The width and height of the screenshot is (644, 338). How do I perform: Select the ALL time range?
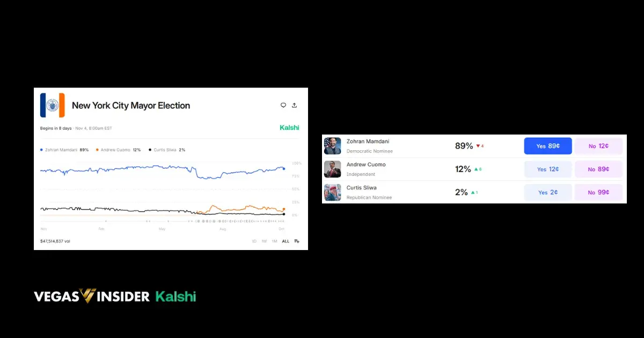(285, 241)
